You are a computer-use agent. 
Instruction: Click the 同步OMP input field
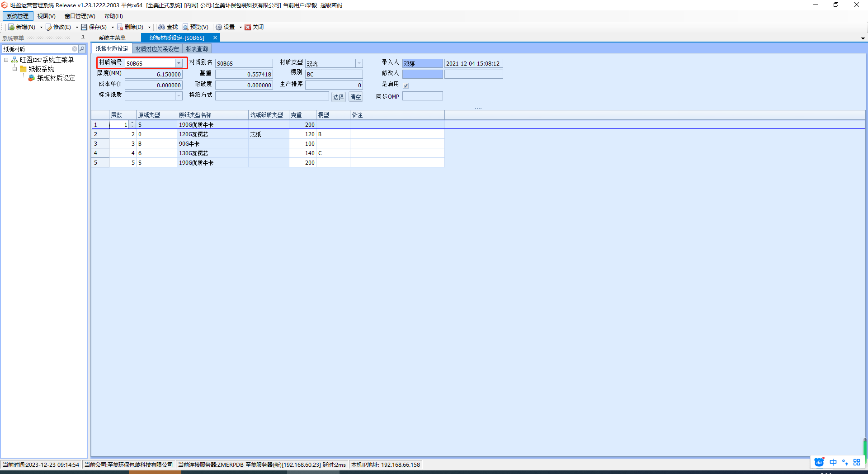pos(423,96)
